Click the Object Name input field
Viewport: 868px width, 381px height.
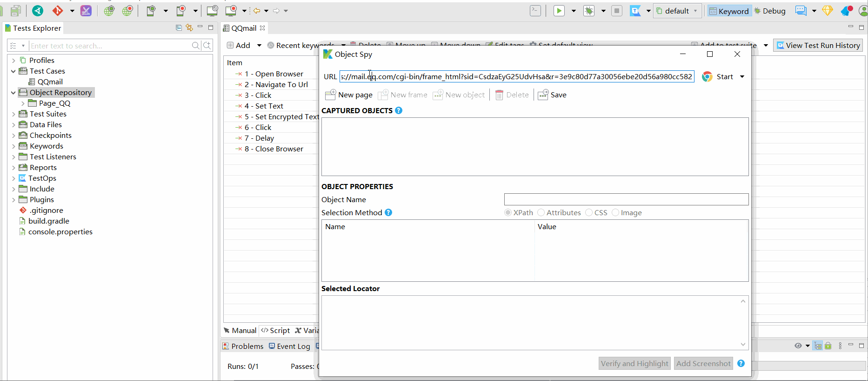[x=626, y=199]
